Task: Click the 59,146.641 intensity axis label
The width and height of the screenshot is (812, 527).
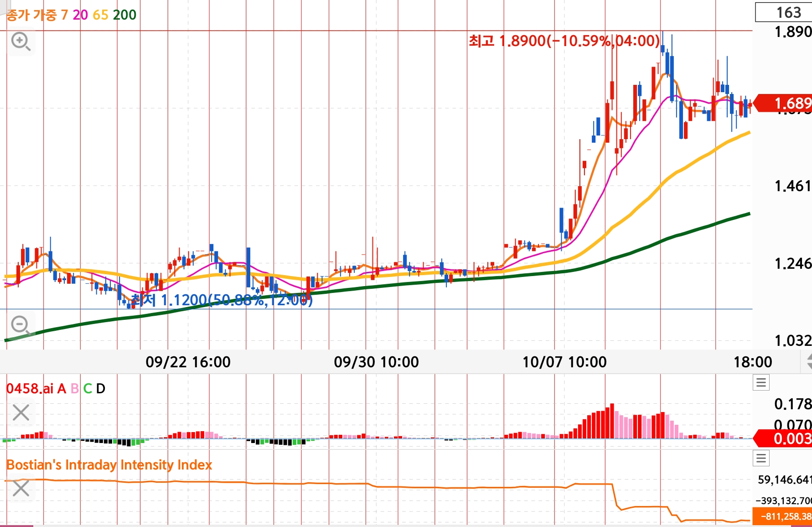Action: coord(785,480)
